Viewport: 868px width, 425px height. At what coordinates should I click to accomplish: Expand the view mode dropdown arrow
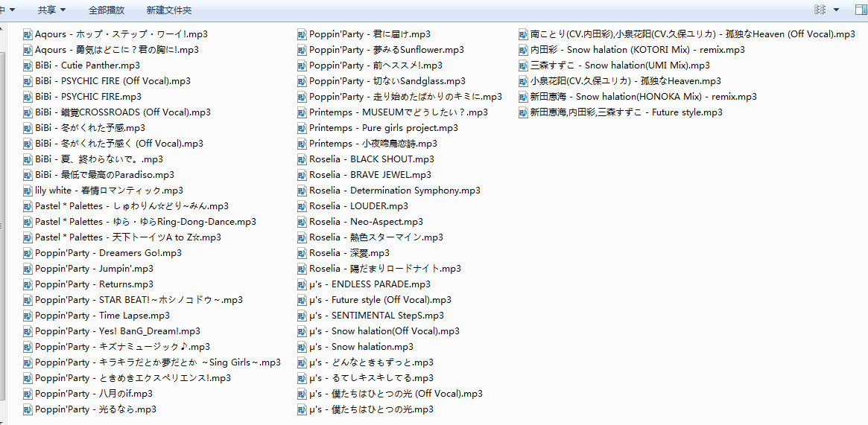point(836,10)
